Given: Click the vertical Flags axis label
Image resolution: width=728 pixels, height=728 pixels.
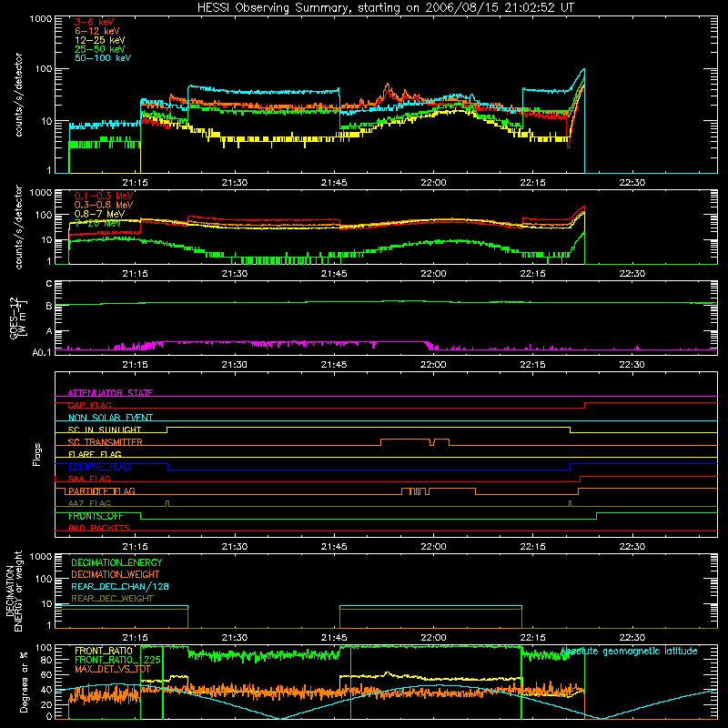Looking at the screenshot, I should point(37,454).
